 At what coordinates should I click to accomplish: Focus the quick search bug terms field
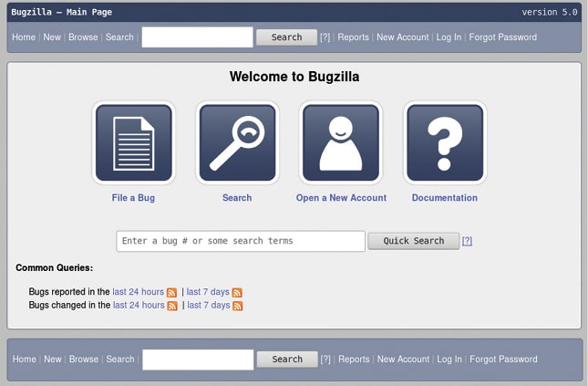241,241
